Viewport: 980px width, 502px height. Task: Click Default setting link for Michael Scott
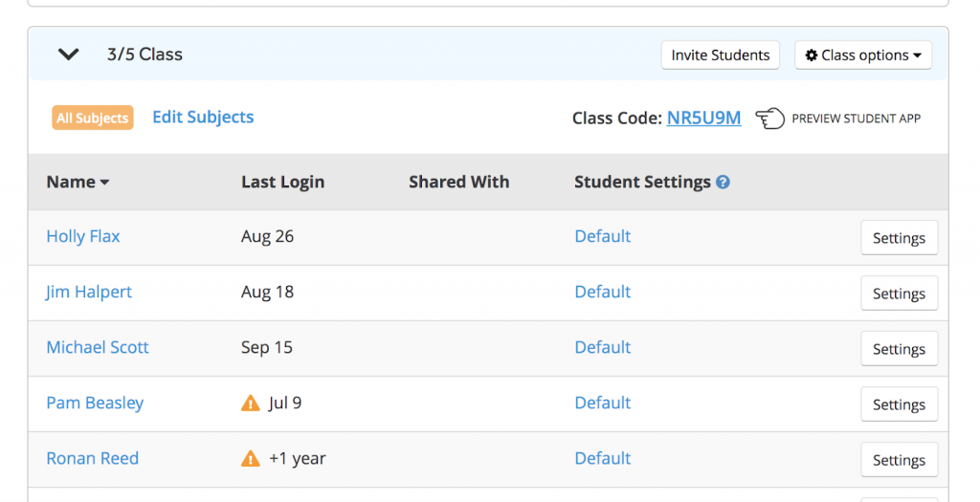[602, 347]
